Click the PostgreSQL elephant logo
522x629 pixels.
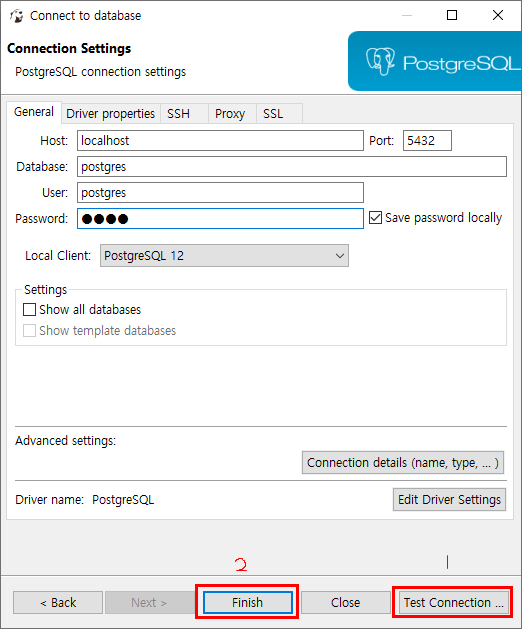pos(380,61)
